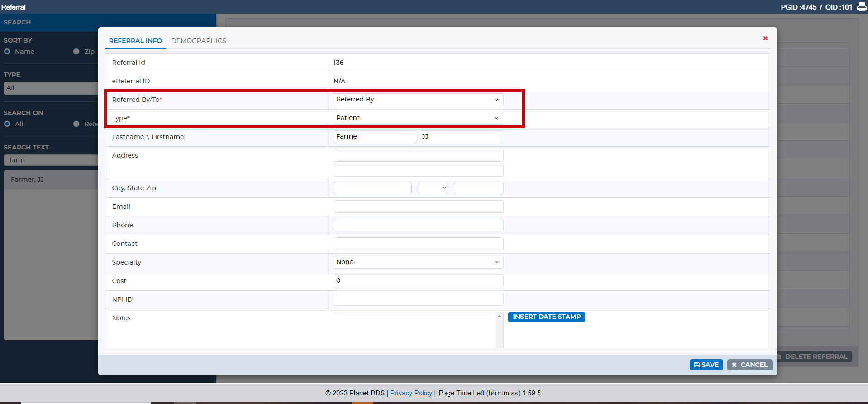Click the Save button with disk icon
The width and height of the screenshot is (868, 404).
[706, 365]
